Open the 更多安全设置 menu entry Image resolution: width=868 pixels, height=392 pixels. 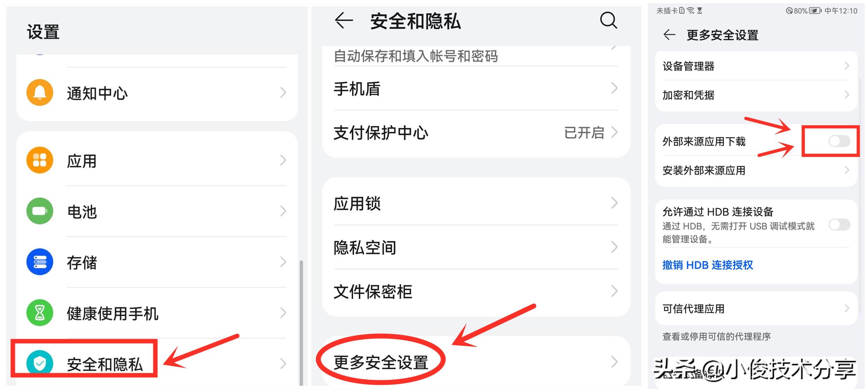click(x=476, y=362)
